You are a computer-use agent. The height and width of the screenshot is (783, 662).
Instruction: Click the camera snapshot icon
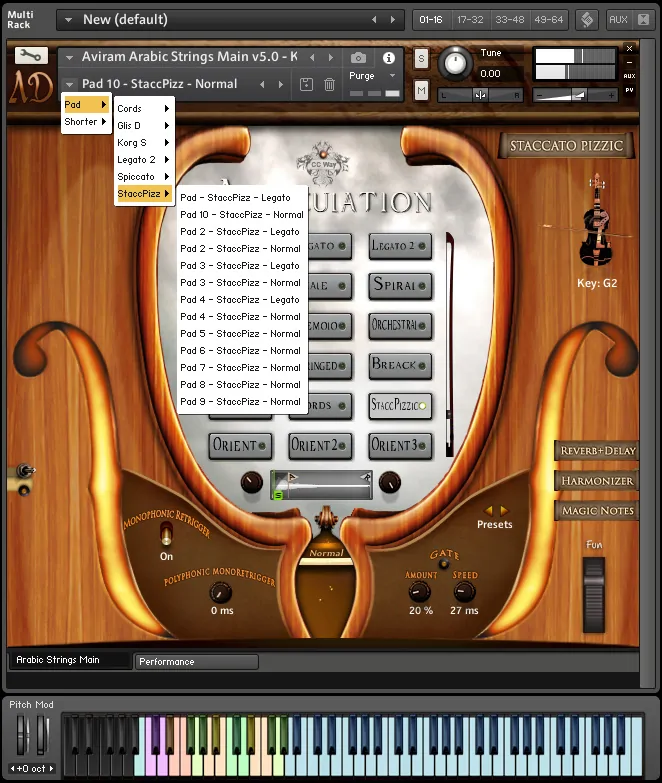click(x=358, y=59)
